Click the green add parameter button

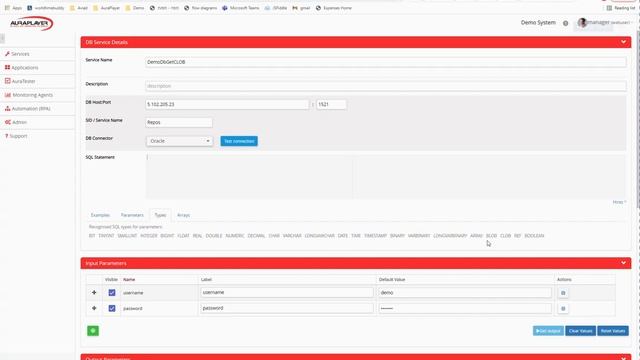pyautogui.click(x=93, y=331)
